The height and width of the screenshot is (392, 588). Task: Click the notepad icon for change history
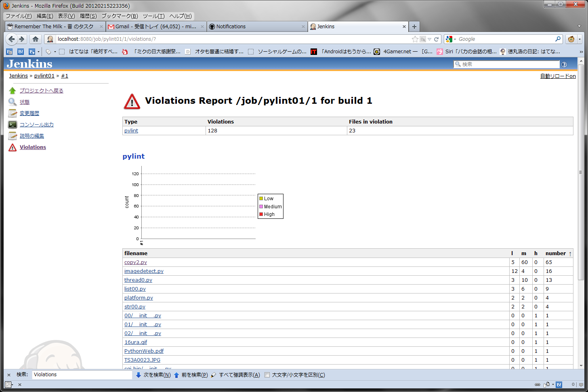[x=13, y=113]
